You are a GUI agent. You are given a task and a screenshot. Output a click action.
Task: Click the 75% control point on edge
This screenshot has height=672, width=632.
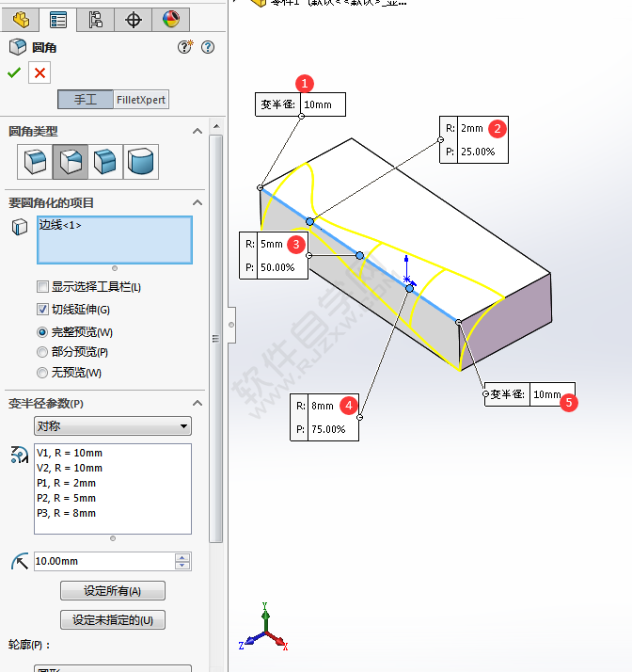click(410, 288)
